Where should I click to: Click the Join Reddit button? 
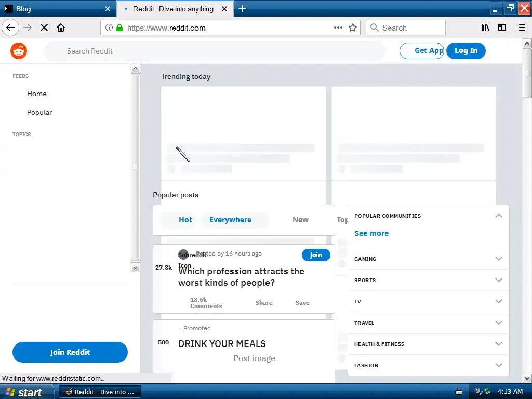(x=70, y=352)
